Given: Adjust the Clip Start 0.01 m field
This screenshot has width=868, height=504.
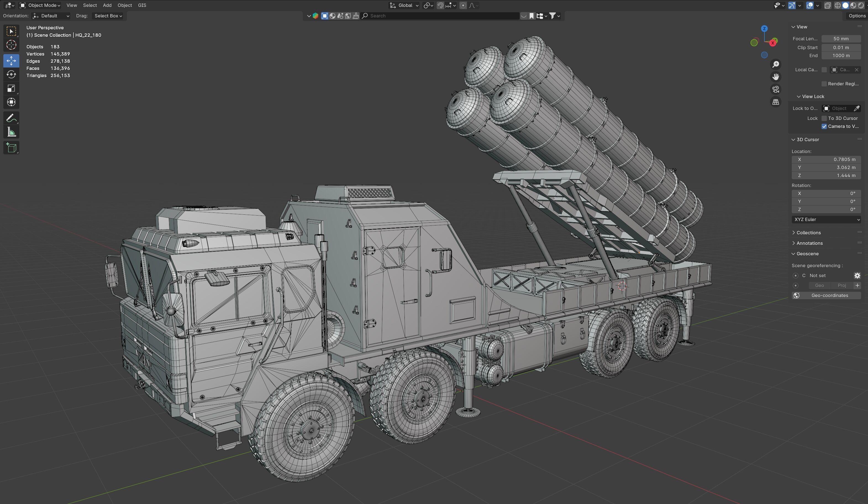Looking at the screenshot, I should point(841,48).
